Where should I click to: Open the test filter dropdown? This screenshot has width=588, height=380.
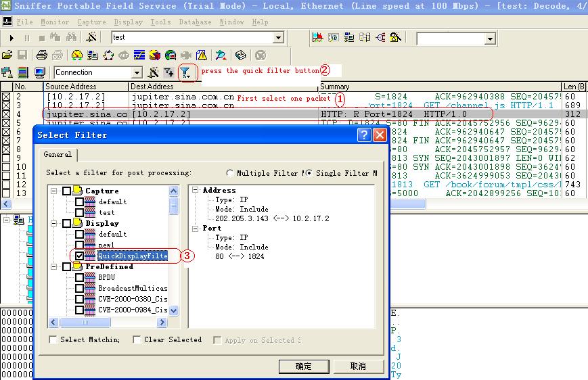pos(278,38)
